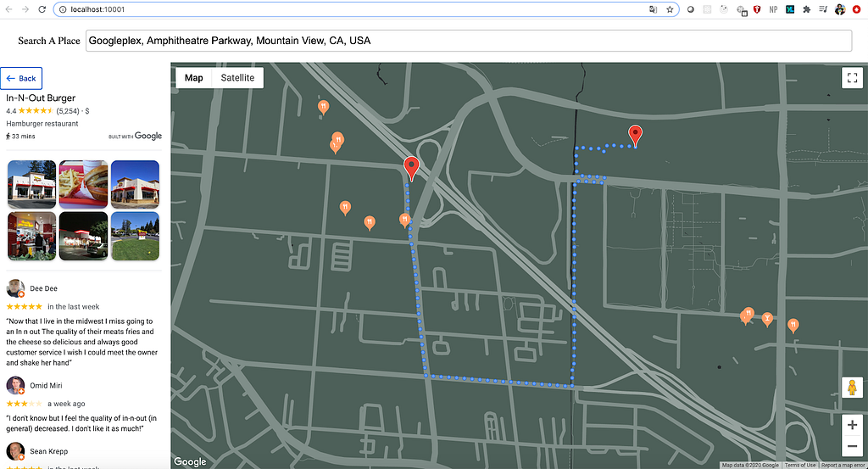Open the red shield extension
868x469 pixels.
[x=757, y=9]
